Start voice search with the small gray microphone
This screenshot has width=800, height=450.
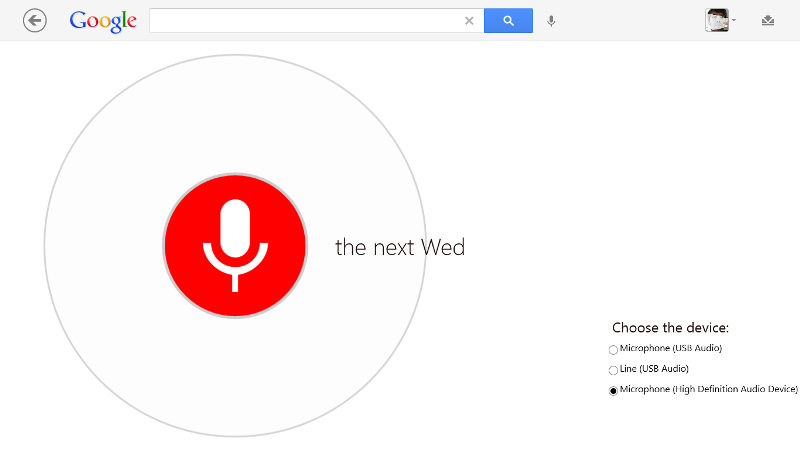[551, 21]
